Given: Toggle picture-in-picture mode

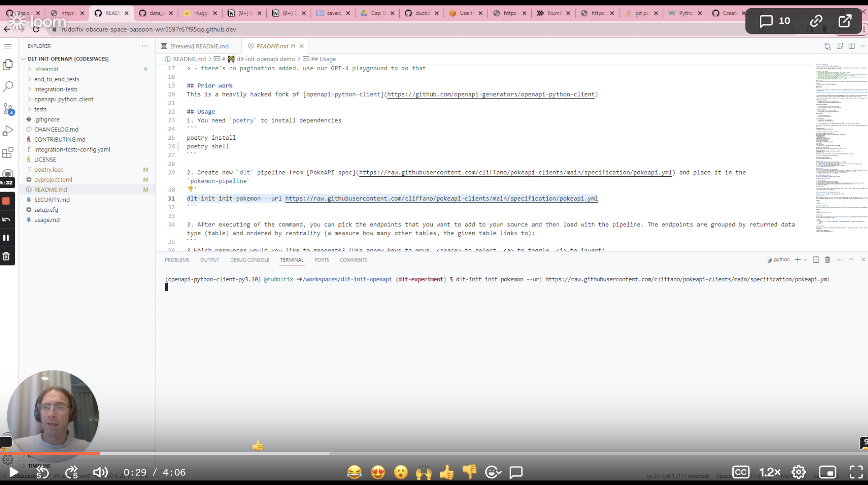Looking at the screenshot, I should [827, 472].
